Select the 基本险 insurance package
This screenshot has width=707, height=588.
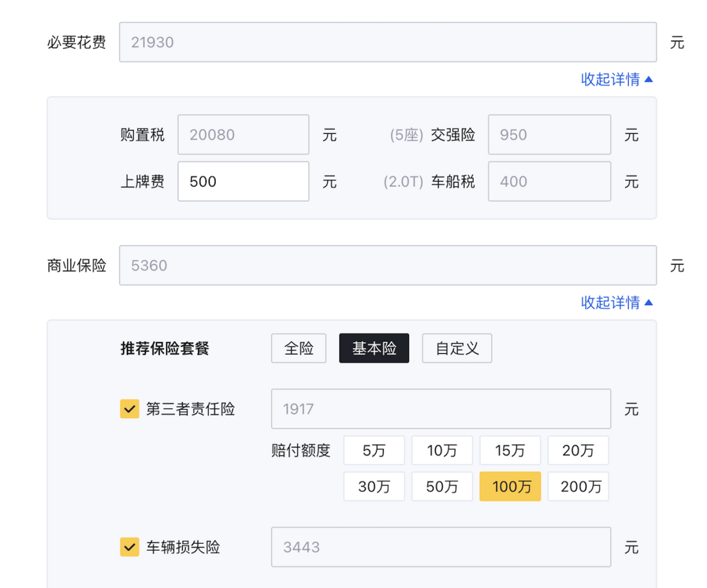(374, 348)
